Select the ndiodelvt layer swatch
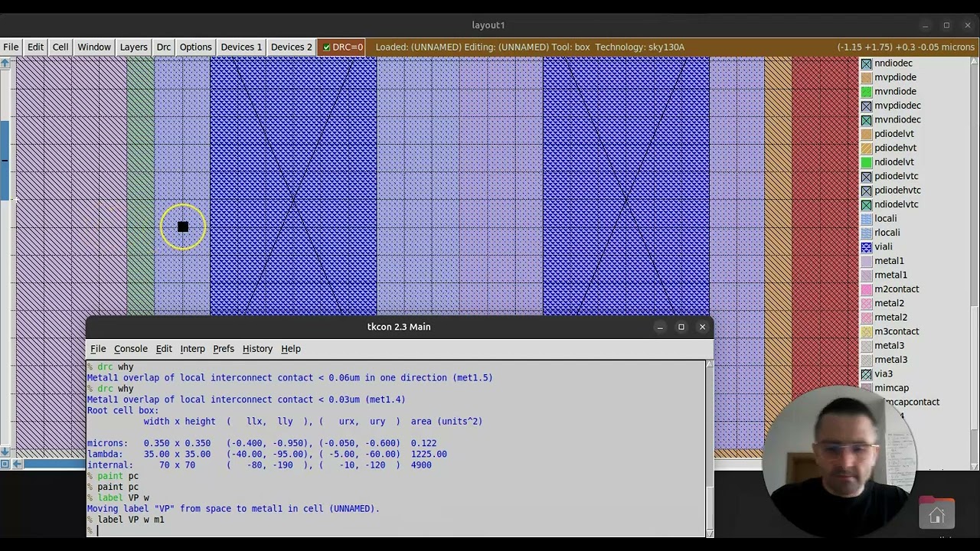The width and height of the screenshot is (980, 551). click(x=867, y=162)
